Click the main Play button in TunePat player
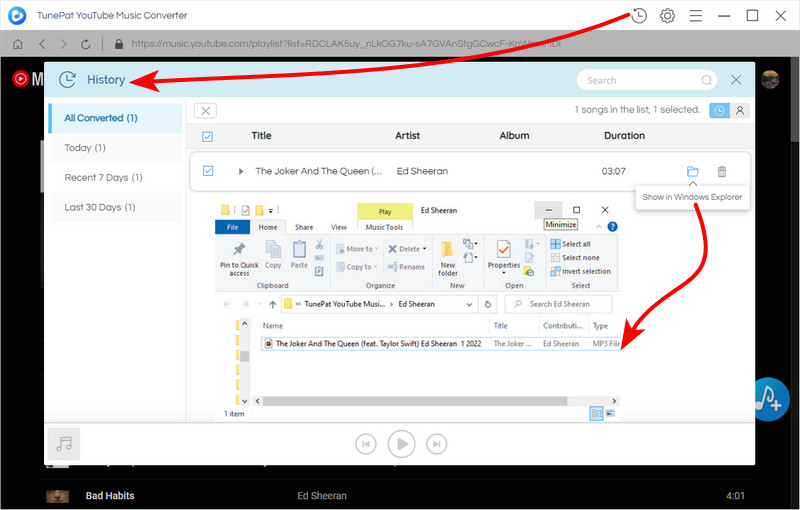Viewport: 800px width, 510px height. pos(402,444)
